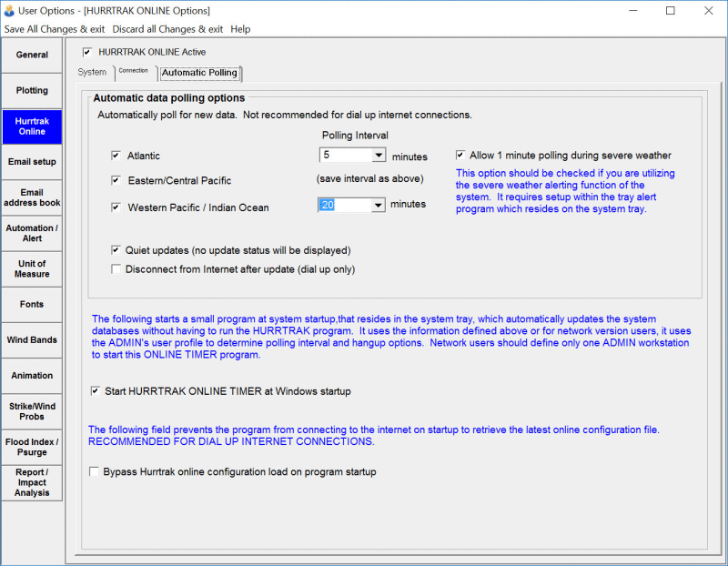Expand Western Pacific polling interval dropdown
Screen dimensions: 728x566
point(379,206)
